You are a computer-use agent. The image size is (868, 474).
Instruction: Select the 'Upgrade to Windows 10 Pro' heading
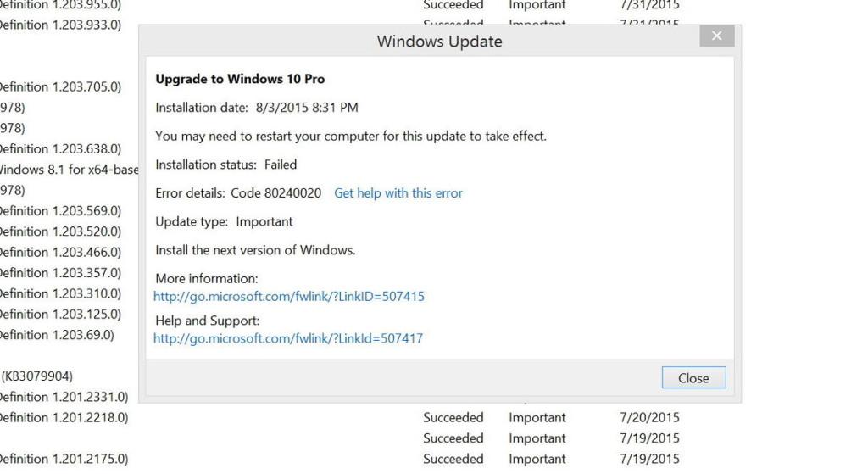click(x=240, y=79)
